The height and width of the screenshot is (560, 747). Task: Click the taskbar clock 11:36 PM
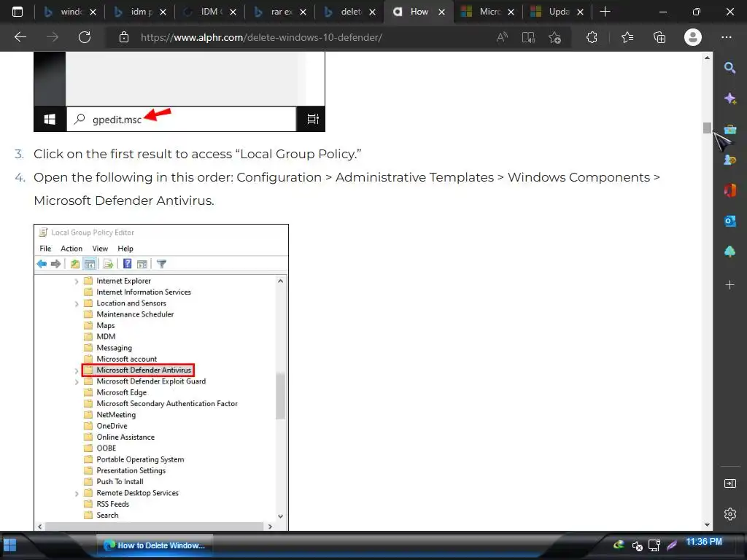point(704,542)
